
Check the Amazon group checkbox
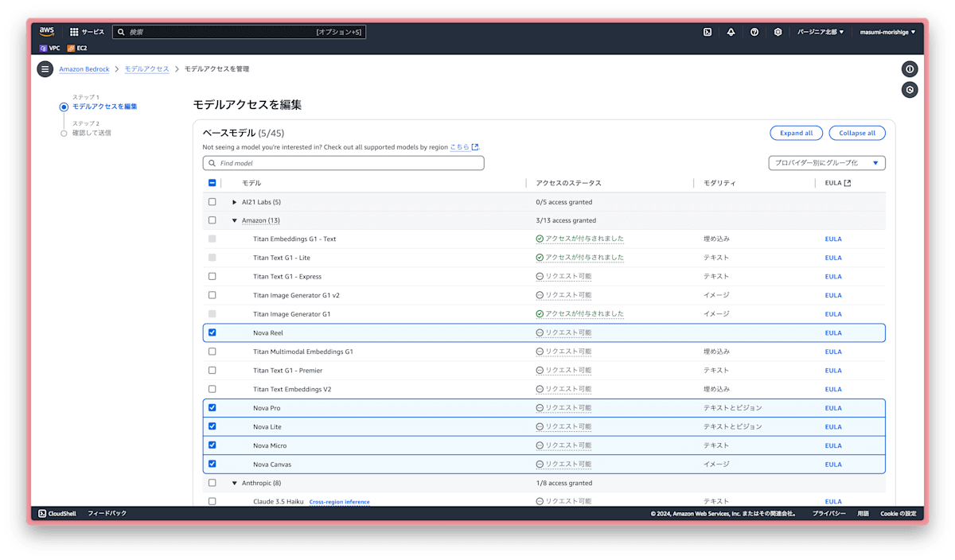[212, 220]
